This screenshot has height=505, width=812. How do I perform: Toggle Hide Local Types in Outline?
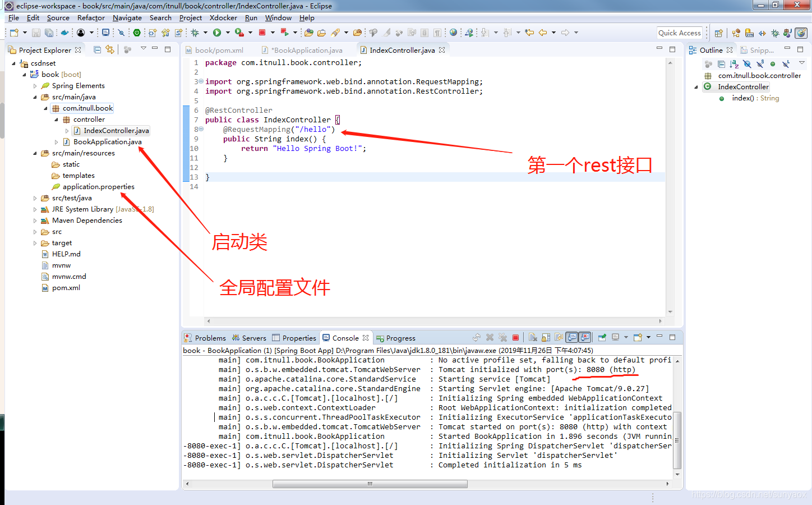point(786,64)
